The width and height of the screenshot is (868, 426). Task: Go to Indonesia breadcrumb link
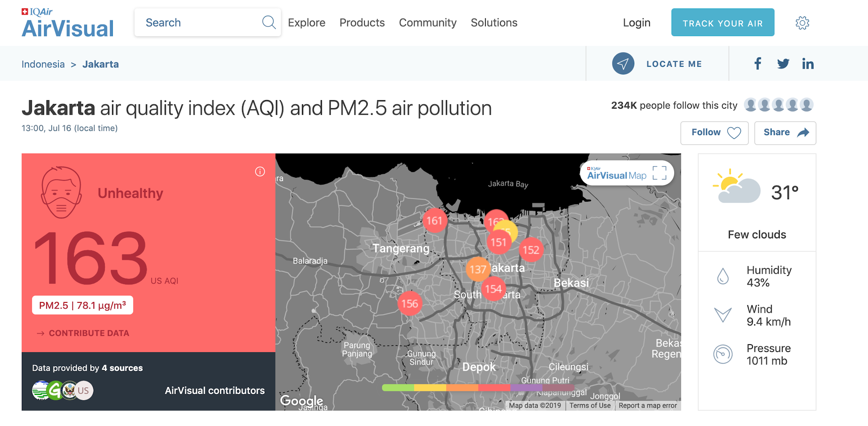click(43, 64)
